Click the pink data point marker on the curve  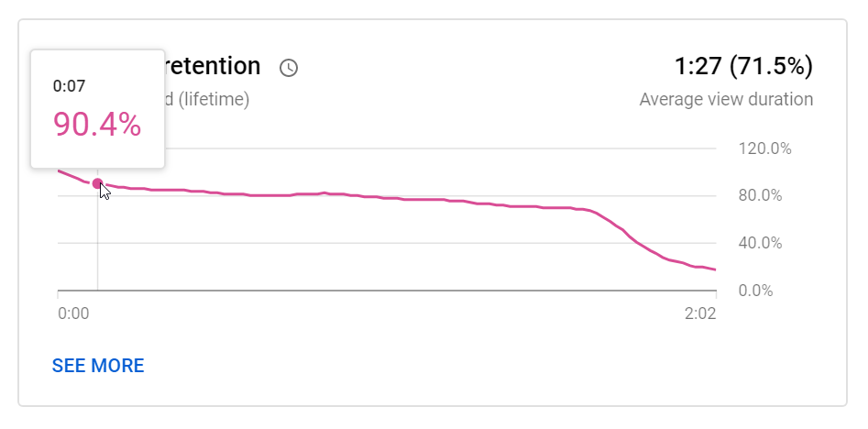(x=97, y=183)
